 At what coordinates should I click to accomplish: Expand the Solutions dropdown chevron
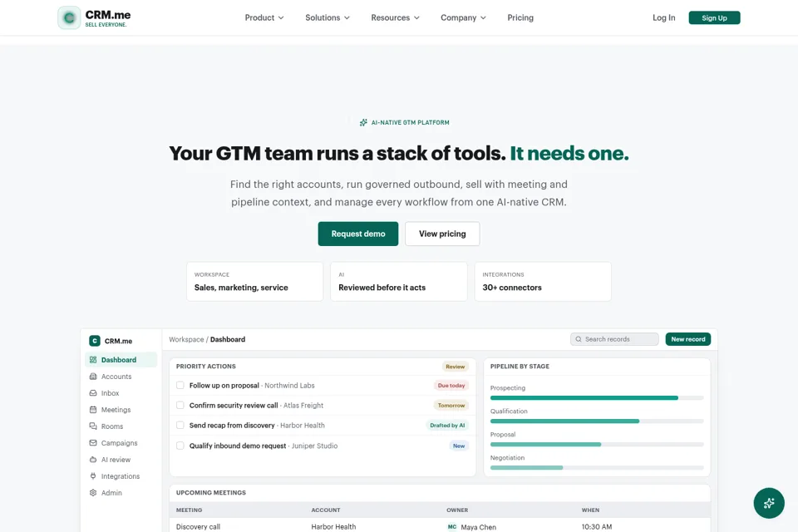347,17
